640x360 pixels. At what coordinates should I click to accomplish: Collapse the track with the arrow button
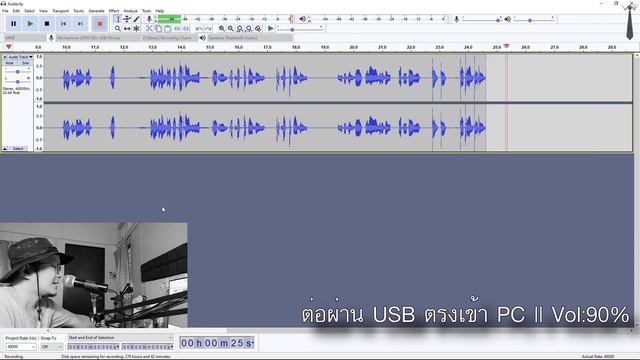(x=5, y=149)
